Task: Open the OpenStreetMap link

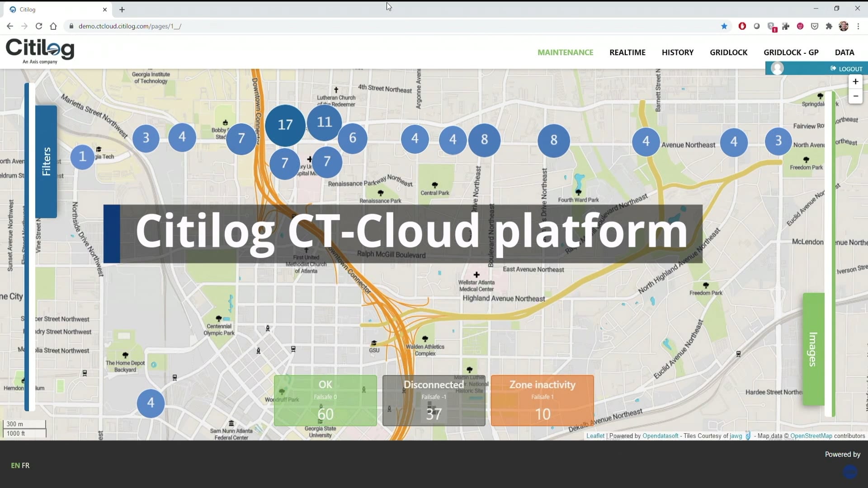Action: pyautogui.click(x=811, y=436)
